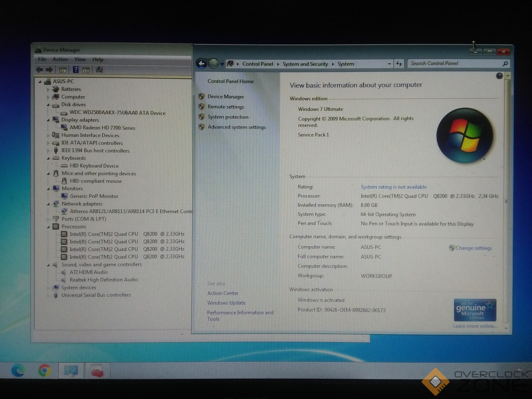Open System protection link
532x399 pixels.
point(228,117)
